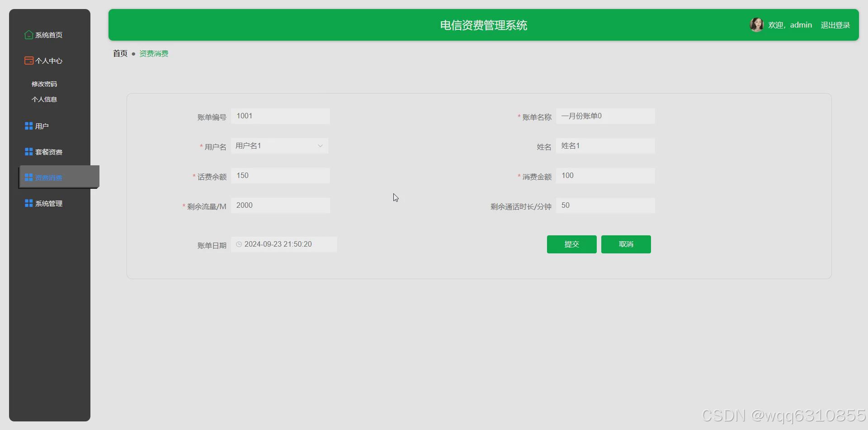Click the 话费余额 input field
Viewport: 868px width, 430px height.
(280, 176)
